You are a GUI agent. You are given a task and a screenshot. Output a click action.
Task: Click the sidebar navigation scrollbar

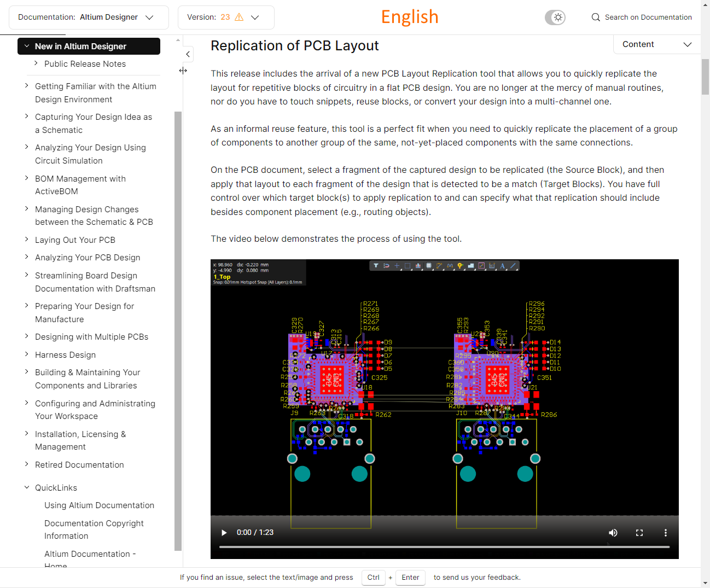(x=178, y=331)
